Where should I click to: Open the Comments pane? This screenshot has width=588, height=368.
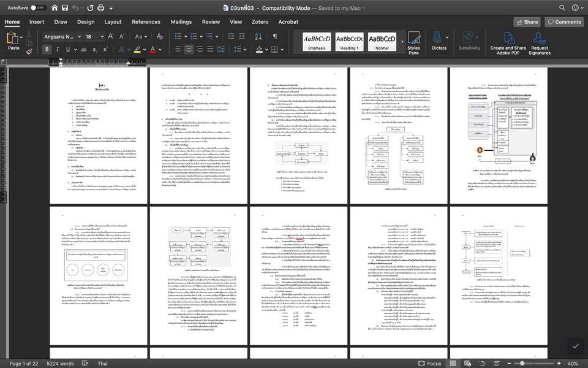point(564,22)
